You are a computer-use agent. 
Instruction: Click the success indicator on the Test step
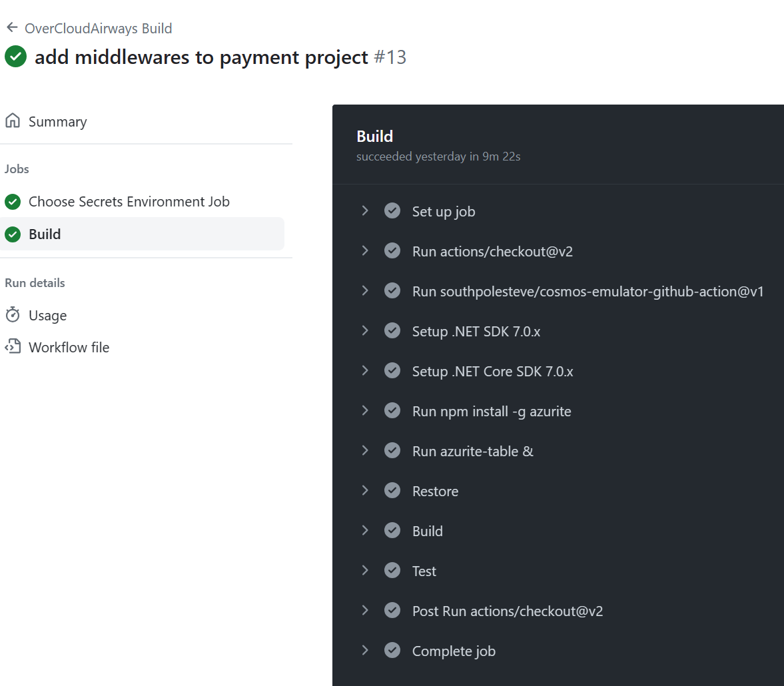point(392,570)
